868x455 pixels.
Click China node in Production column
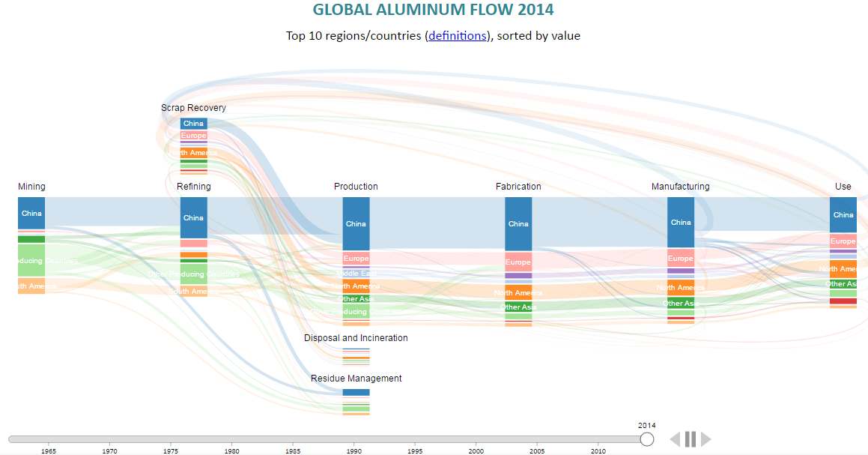pos(356,223)
